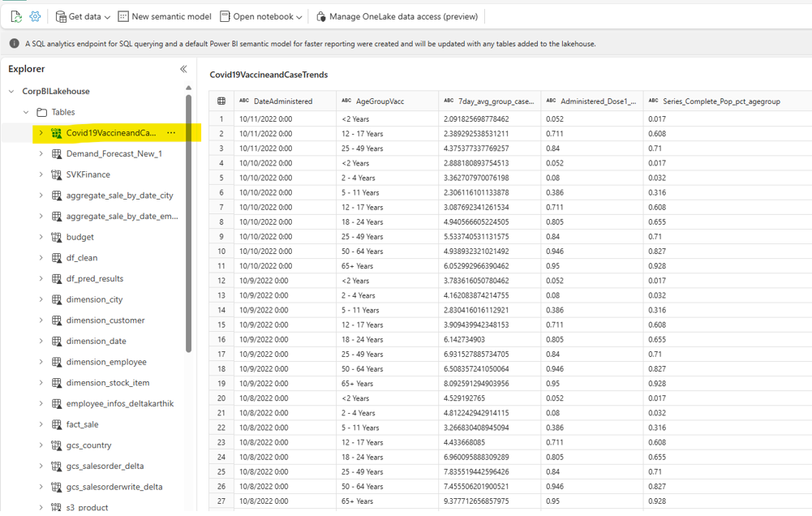Click the SVKFinance shortcut table icon
The width and height of the screenshot is (812, 516).
pos(57,174)
